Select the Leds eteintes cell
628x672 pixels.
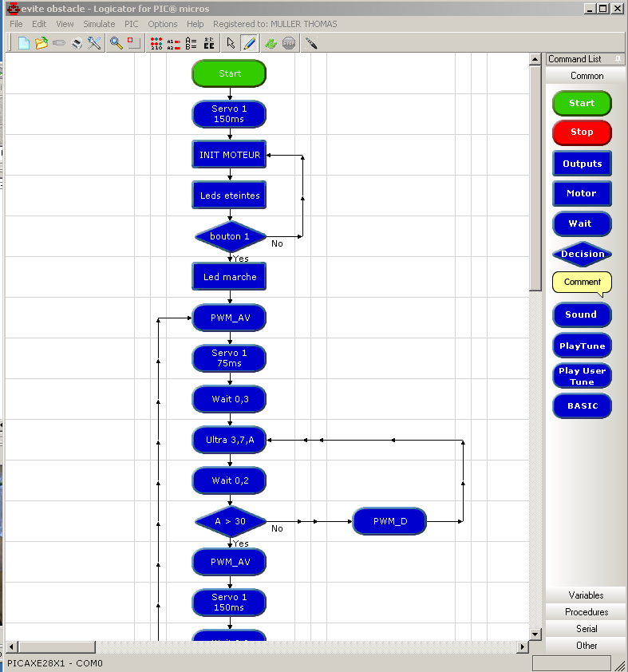(229, 196)
